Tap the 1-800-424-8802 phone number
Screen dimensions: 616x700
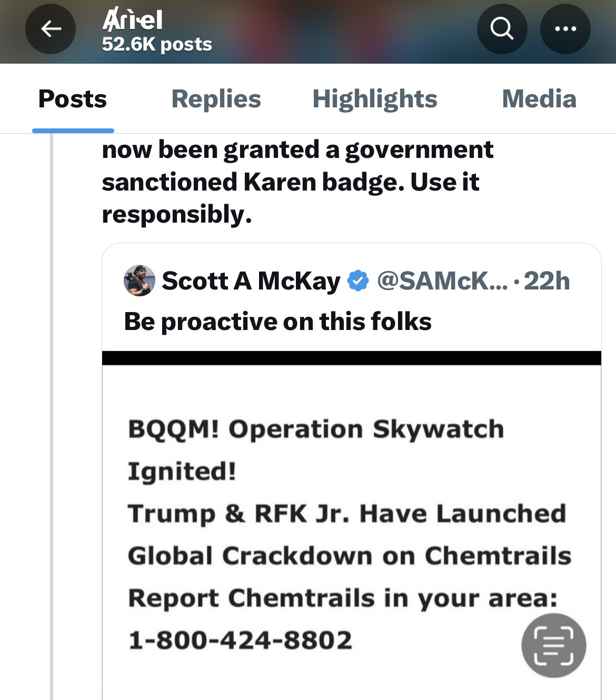click(240, 640)
